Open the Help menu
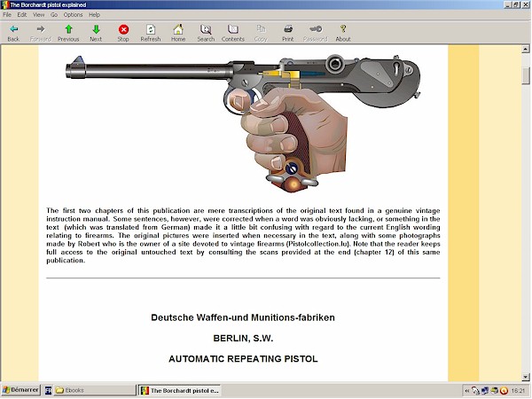The image size is (532, 399). tap(94, 14)
